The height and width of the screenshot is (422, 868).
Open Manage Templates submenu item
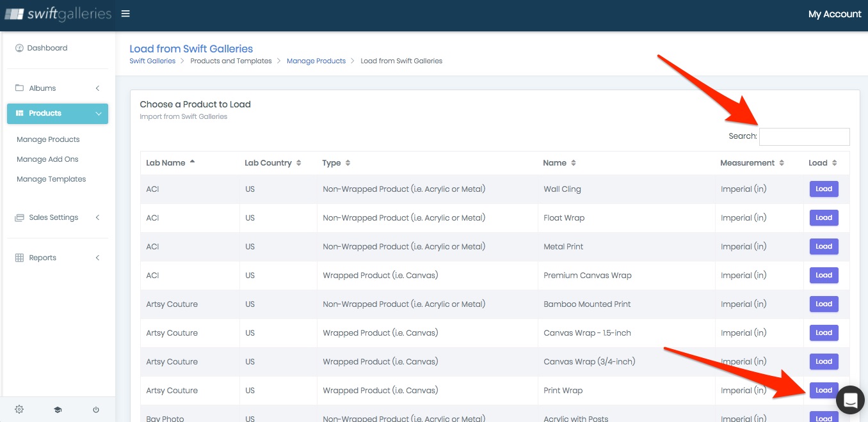[51, 179]
